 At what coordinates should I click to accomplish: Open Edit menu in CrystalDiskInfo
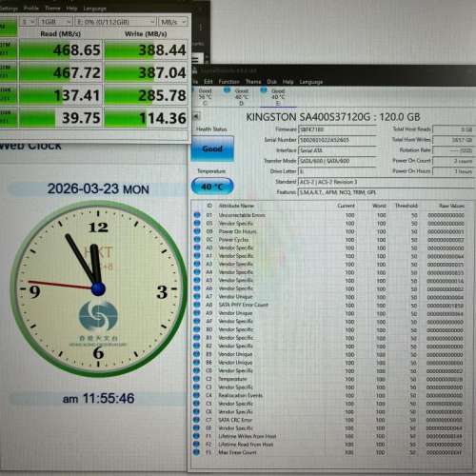pos(208,82)
